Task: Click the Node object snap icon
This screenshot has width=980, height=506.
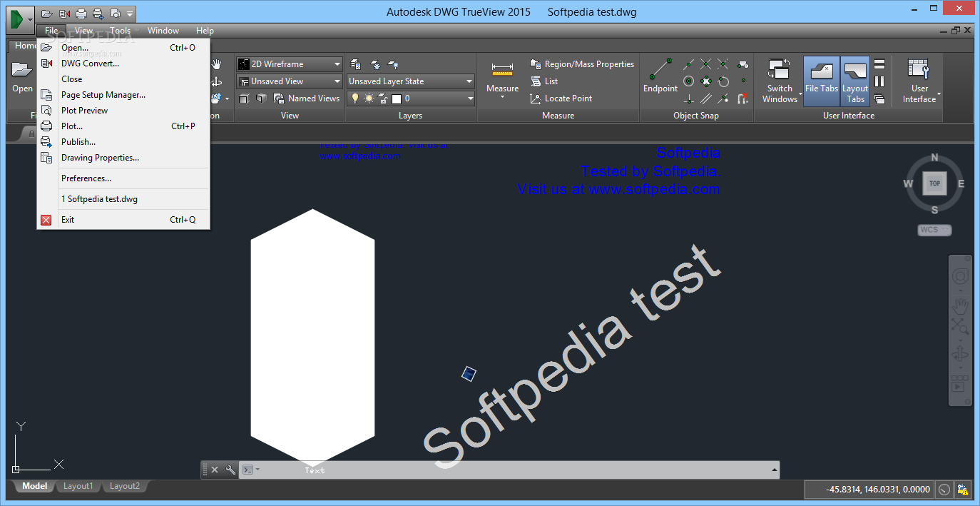Action: coord(743,81)
